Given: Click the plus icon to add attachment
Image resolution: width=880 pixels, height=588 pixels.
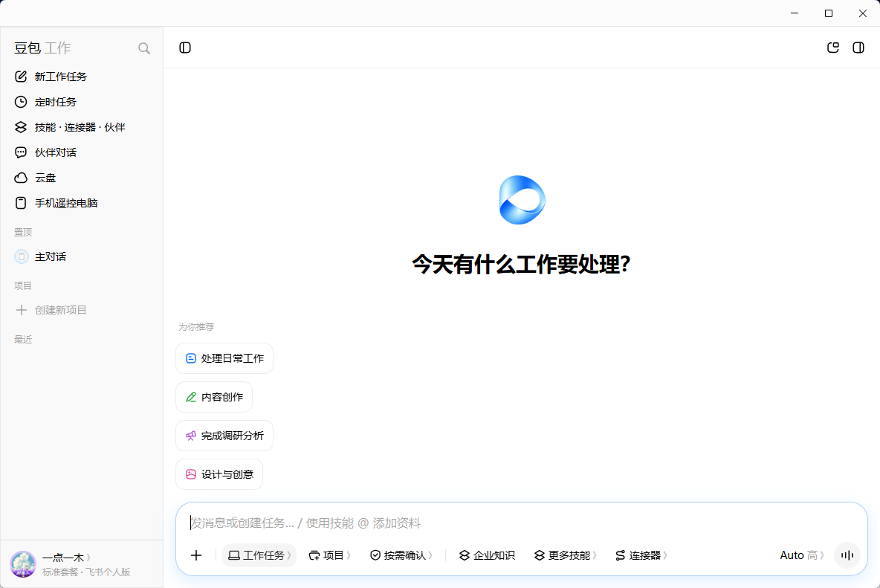Looking at the screenshot, I should [x=196, y=555].
